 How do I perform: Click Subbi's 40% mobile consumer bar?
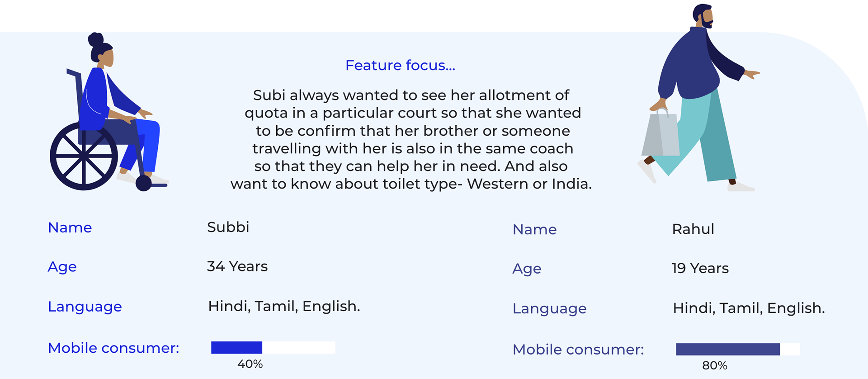click(273, 347)
